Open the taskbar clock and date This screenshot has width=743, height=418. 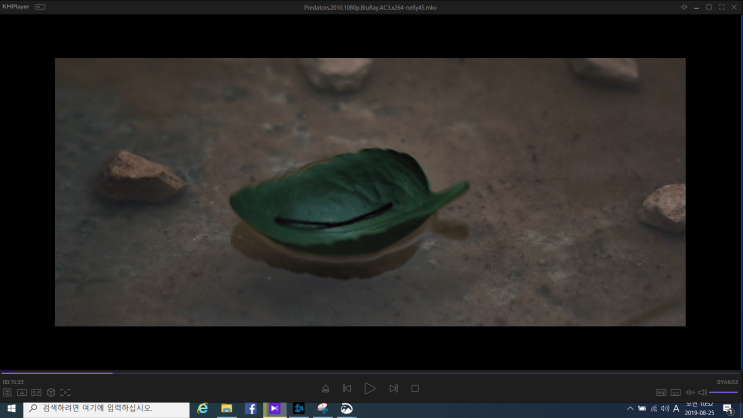[x=699, y=409]
